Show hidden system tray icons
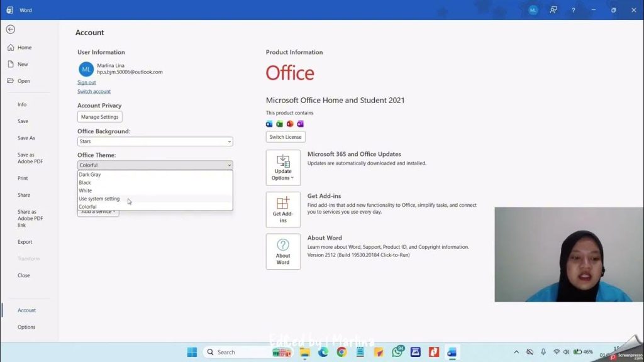 click(516, 352)
